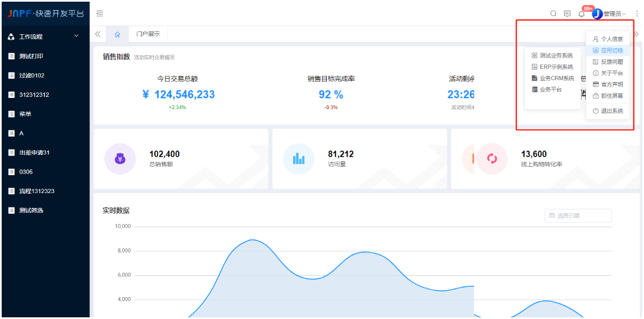Image resolution: width=644 pixels, height=319 pixels.
Task: Click the 102,400 total sales figure
Action: [x=164, y=154]
